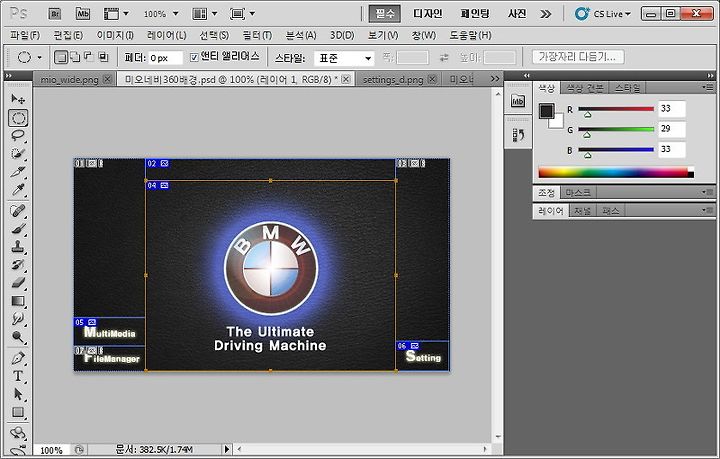This screenshot has width=720, height=459.
Task: Open the History panel icon in dock
Action: [x=518, y=134]
